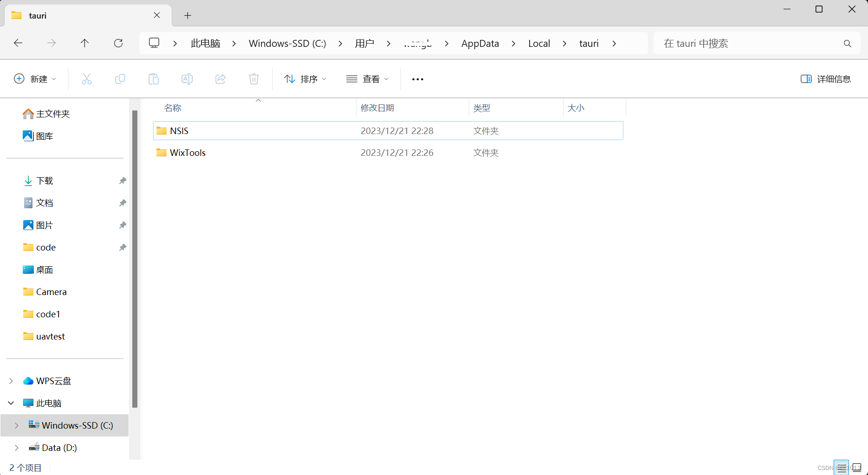Toggle the 详细信息 details pane
This screenshot has width=868, height=475.
pyautogui.click(x=826, y=79)
